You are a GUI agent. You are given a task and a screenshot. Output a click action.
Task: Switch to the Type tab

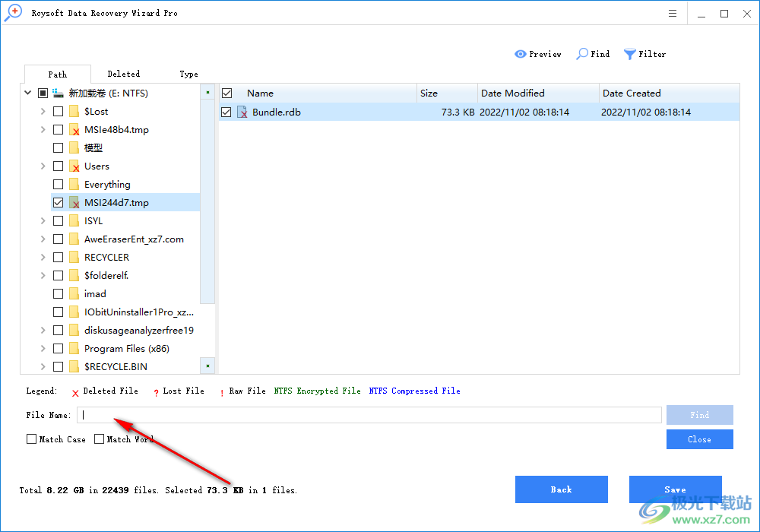(188, 74)
